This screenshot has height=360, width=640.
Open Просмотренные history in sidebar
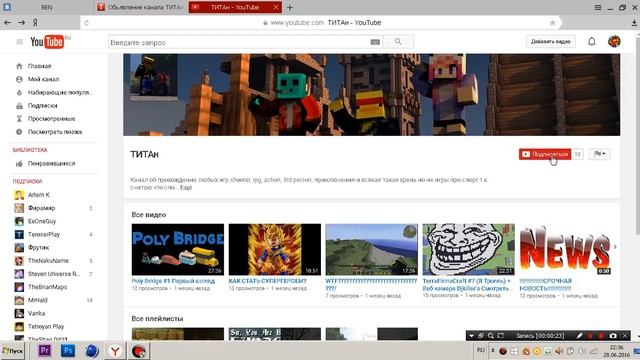click(x=51, y=118)
